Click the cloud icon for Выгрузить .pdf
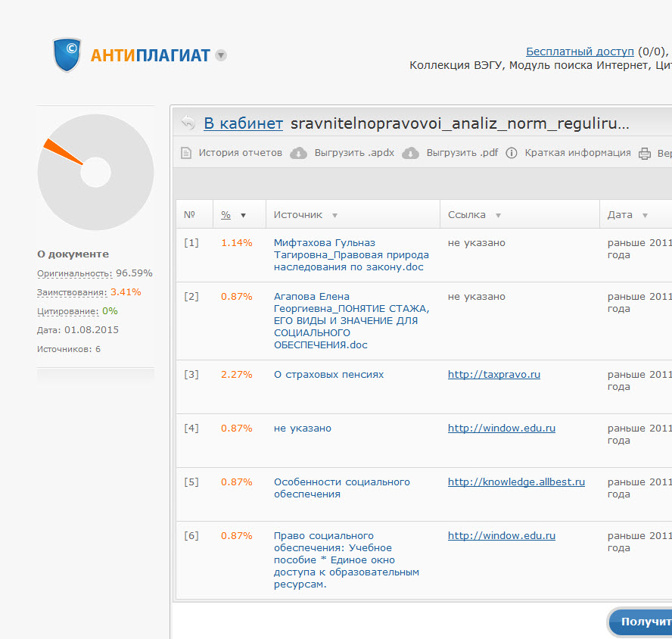 pos(410,153)
